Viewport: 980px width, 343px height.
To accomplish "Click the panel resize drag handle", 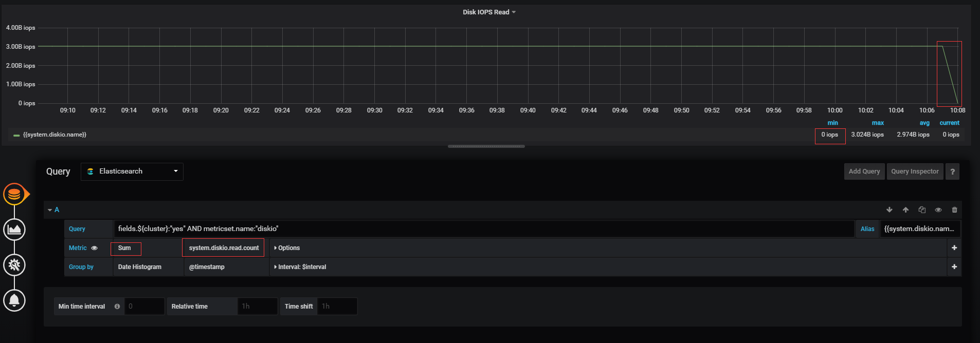I will click(x=486, y=146).
